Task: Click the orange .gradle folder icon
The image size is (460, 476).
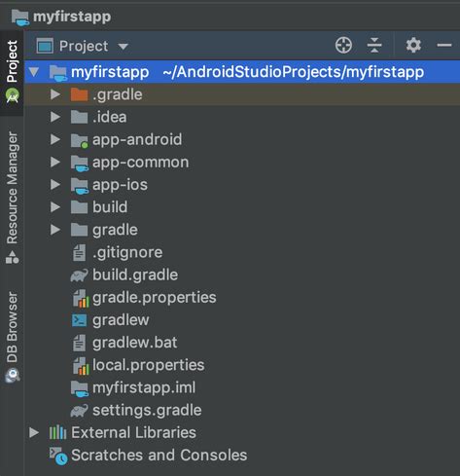Action: click(x=79, y=94)
